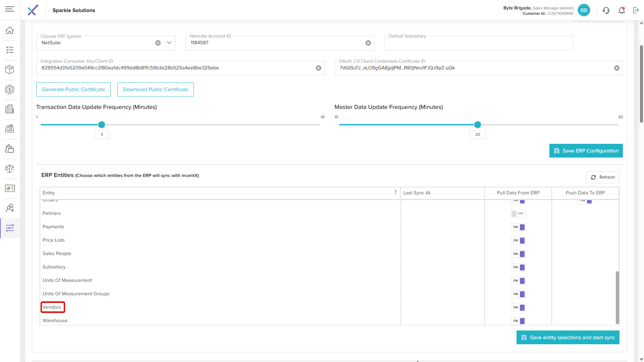Screen dimensions: 644x362
Task: Click the logout icon in header
Action: point(636,10)
